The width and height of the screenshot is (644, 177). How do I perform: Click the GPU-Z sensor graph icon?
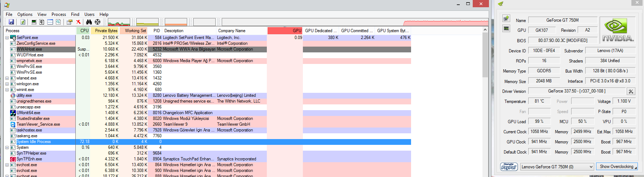click(506, 28)
